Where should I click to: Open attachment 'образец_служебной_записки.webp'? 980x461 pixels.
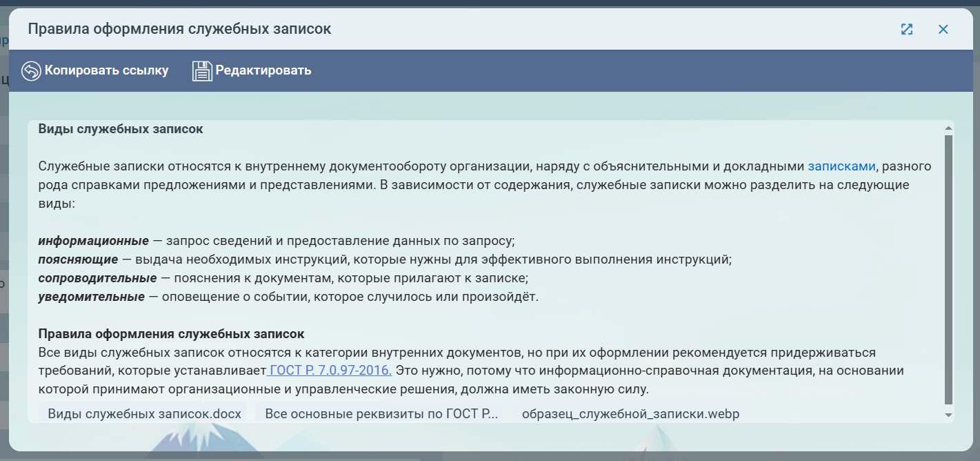(630, 414)
